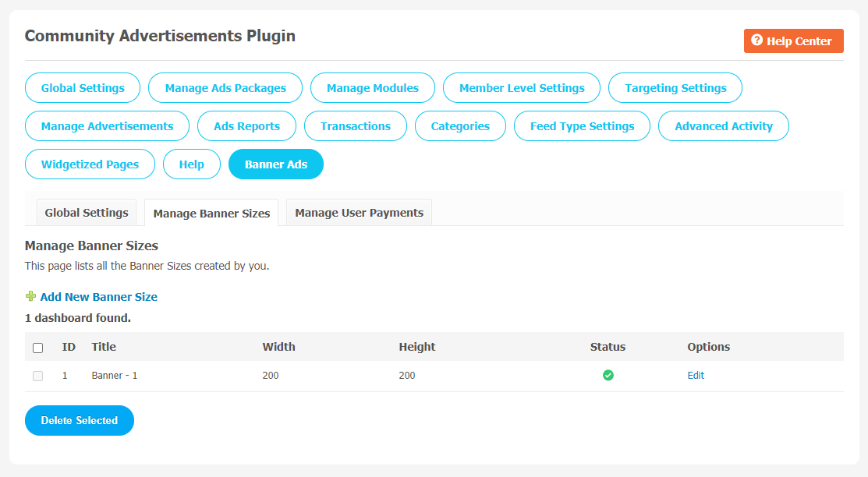Open the Global Settings pill at top

pyautogui.click(x=83, y=88)
